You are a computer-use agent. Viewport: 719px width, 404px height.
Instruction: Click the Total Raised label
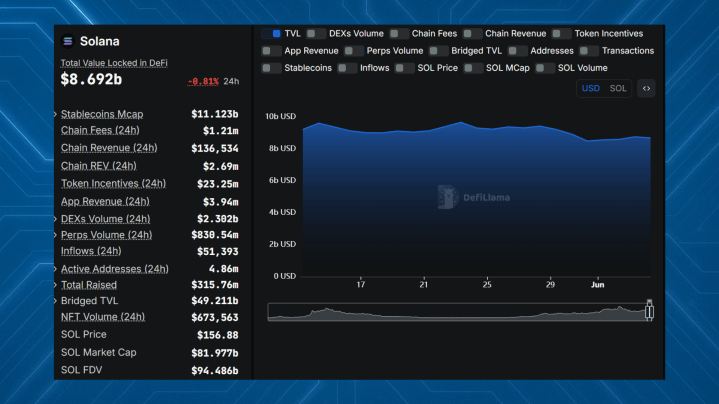[88, 285]
